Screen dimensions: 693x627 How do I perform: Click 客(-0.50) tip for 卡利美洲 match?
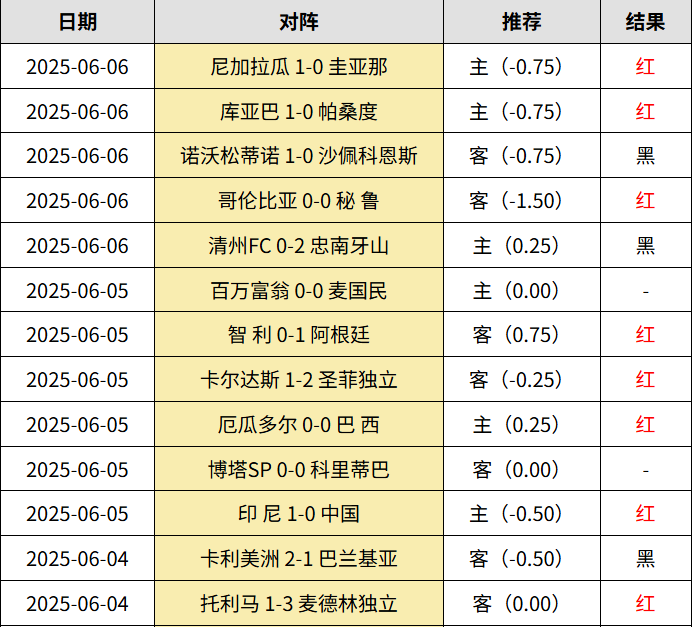click(x=516, y=559)
